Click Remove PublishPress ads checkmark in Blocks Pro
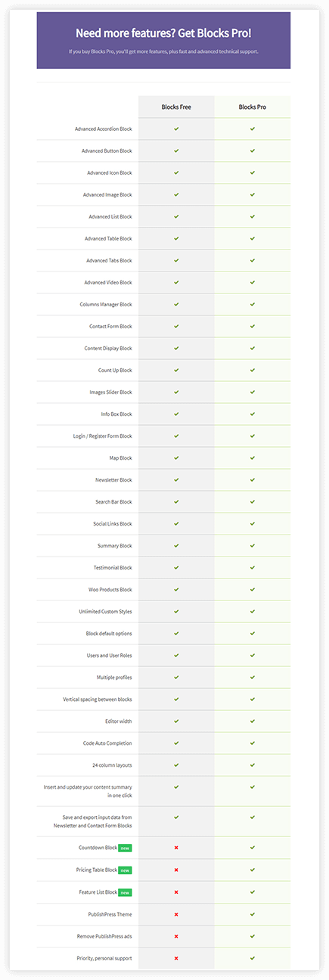 click(x=253, y=936)
